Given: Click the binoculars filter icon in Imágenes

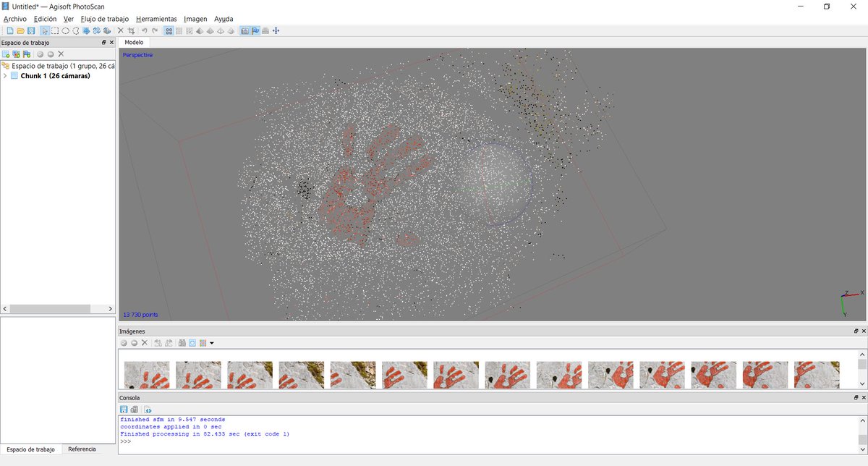Looking at the screenshot, I should [x=182, y=342].
